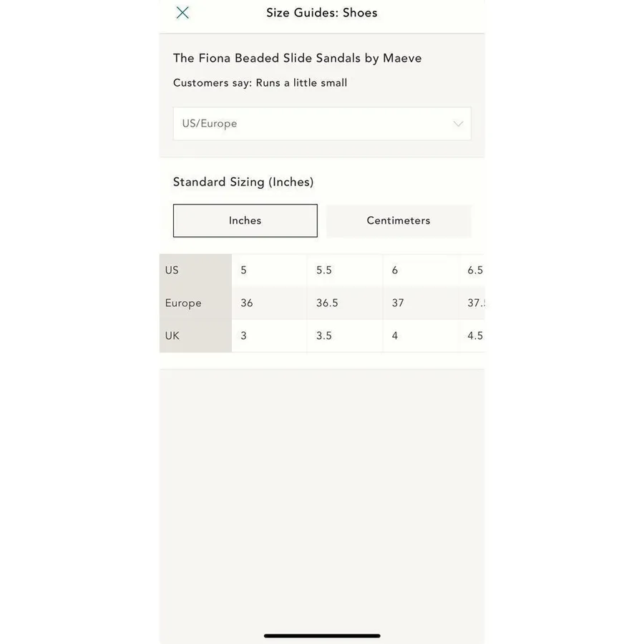The height and width of the screenshot is (644, 644).
Task: Expand the dropdown chevron arrow
Action: (458, 124)
